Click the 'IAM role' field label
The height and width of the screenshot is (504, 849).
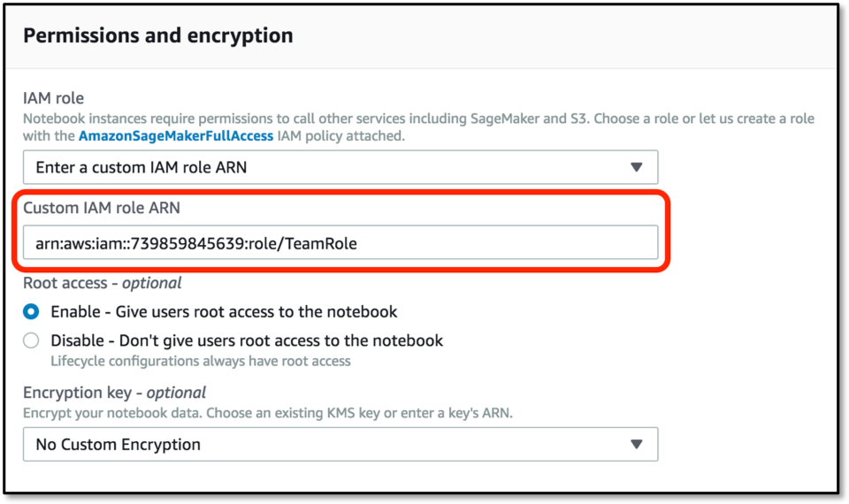pos(53,98)
